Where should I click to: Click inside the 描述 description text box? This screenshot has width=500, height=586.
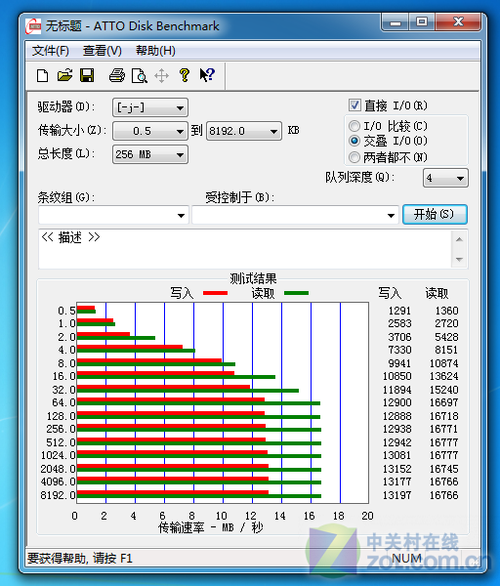(245, 249)
